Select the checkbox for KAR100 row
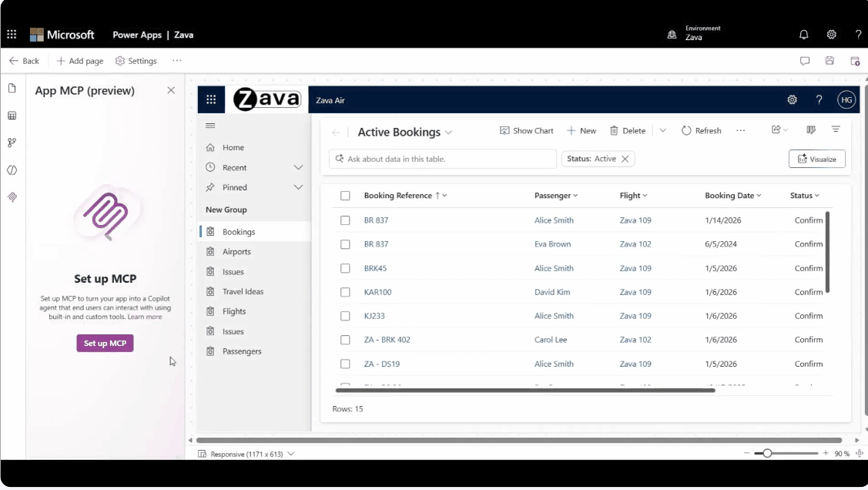868x490 pixels. (345, 292)
